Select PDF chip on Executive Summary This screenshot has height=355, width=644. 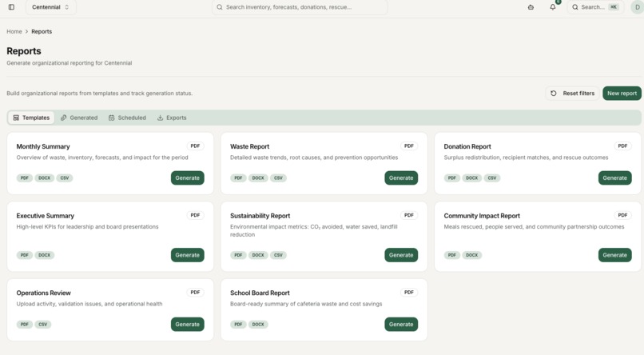(x=25, y=255)
